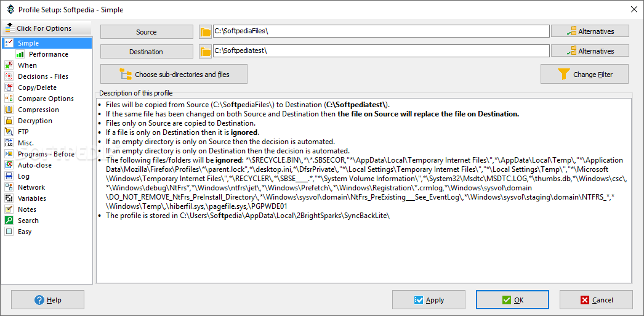Open the Simple settings page
The height and width of the screenshot is (316, 644).
47,43
